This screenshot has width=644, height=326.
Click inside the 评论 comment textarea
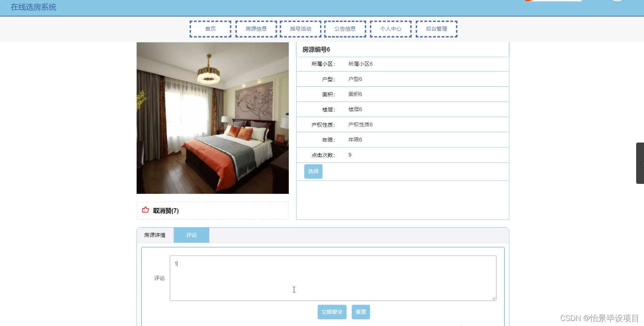tap(333, 278)
